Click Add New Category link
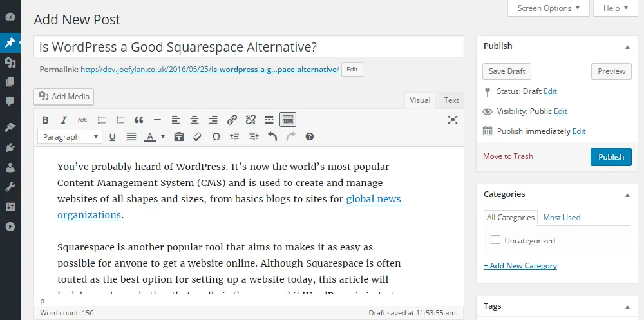The width and height of the screenshot is (644, 320). (x=520, y=266)
